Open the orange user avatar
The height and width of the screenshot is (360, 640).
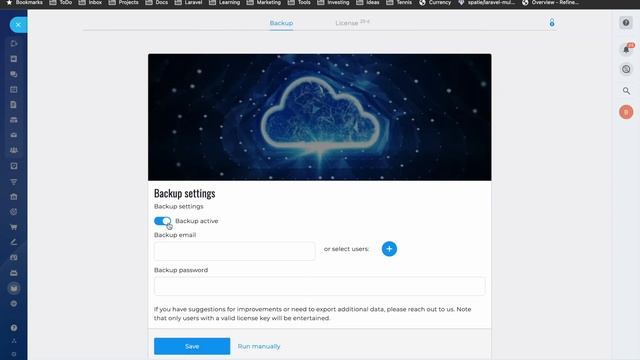point(626,112)
